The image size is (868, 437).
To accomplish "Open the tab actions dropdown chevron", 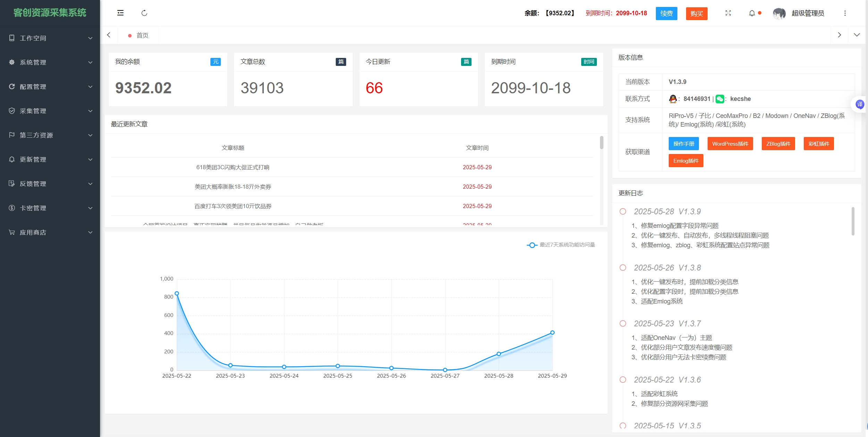I will click(x=857, y=35).
